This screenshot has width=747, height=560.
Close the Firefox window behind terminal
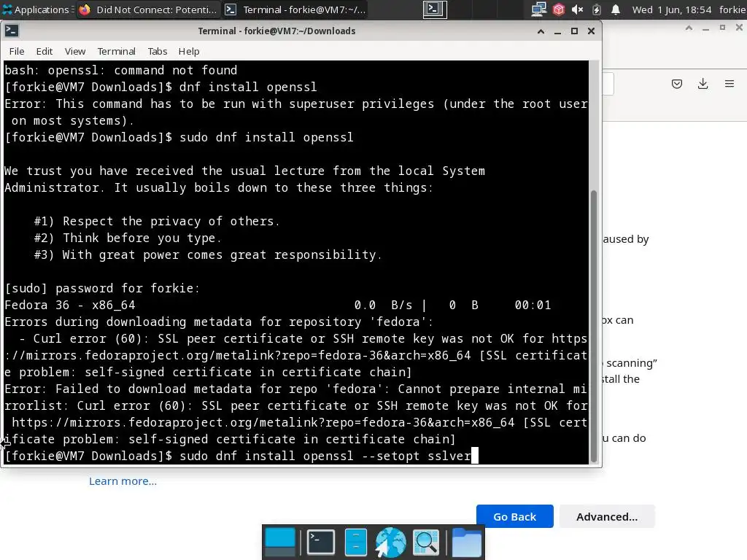(x=739, y=28)
